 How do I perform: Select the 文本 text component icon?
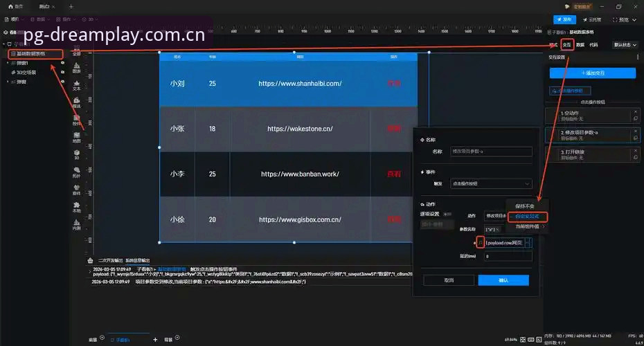pos(76,85)
